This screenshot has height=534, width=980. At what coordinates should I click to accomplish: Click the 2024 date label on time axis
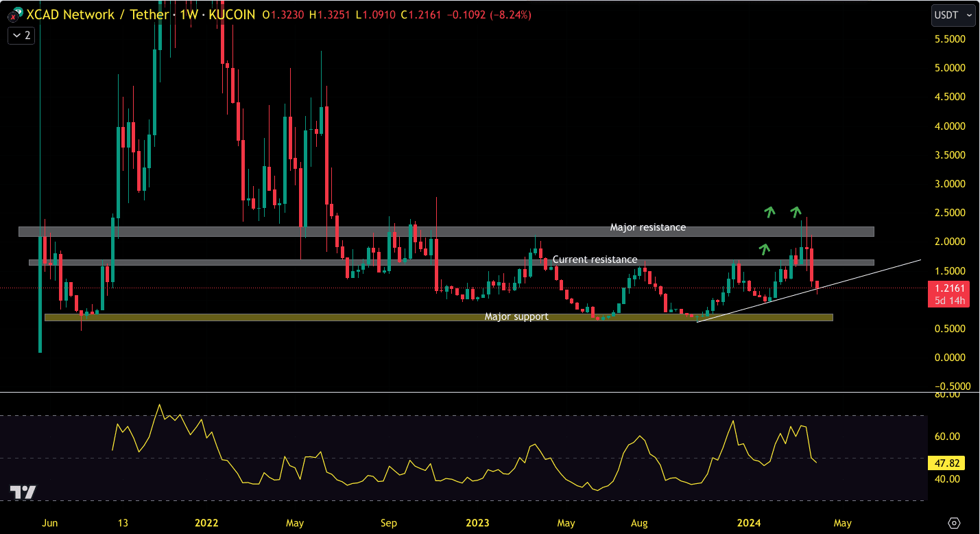748,523
